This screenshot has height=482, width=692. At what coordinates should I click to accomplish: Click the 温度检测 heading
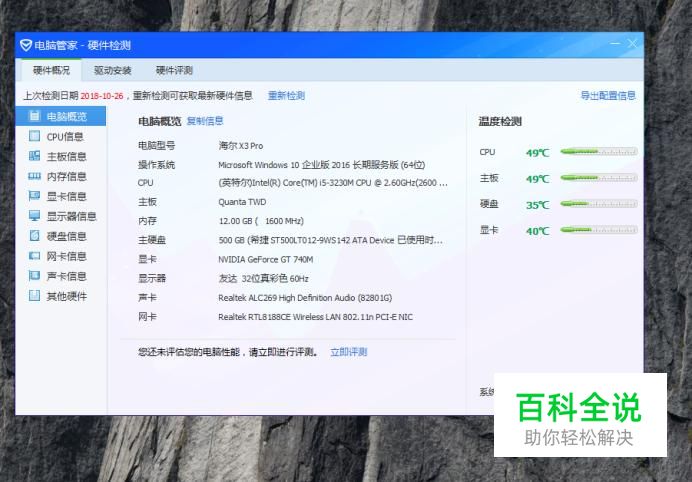500,121
